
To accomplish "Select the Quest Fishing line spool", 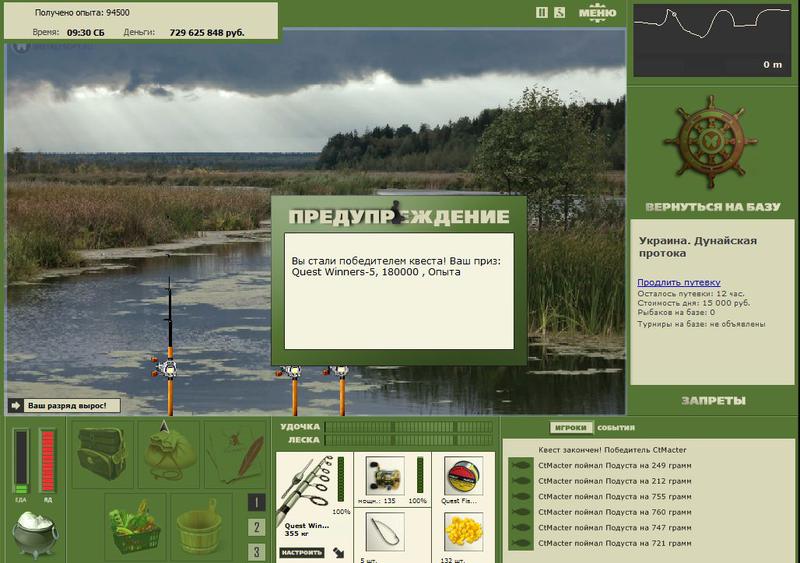I will (463, 476).
